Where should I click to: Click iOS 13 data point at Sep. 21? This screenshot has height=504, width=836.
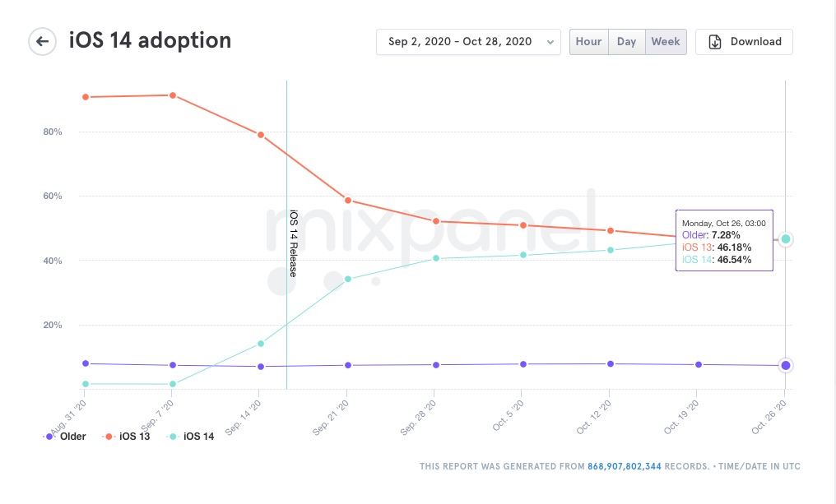coord(348,201)
